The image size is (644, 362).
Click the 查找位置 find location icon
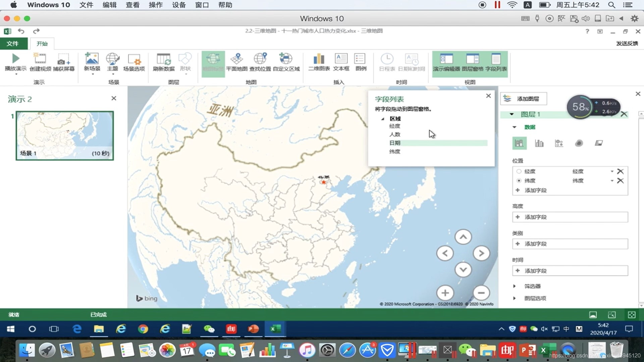click(260, 59)
